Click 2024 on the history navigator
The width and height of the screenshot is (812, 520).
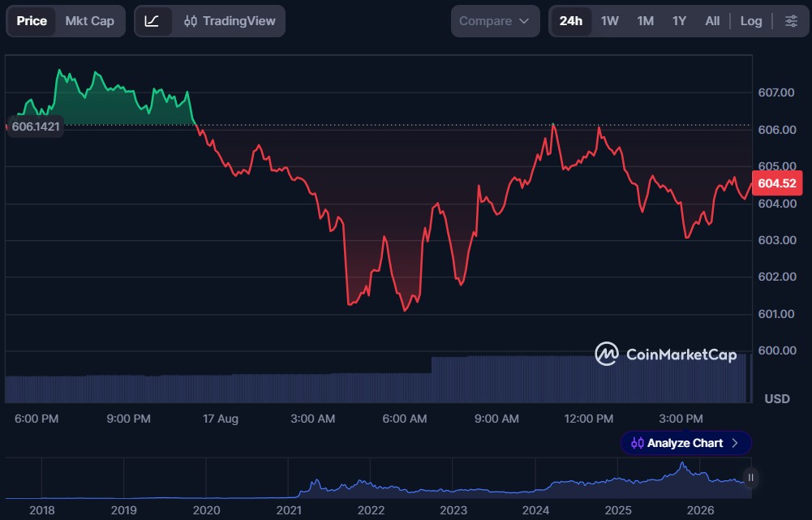[535, 511]
